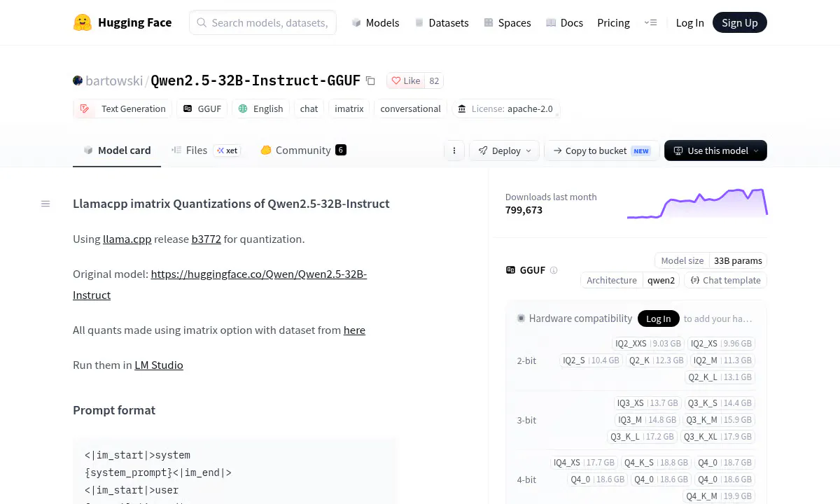
Task: Follow the llama.cpp link
Action: point(127,239)
